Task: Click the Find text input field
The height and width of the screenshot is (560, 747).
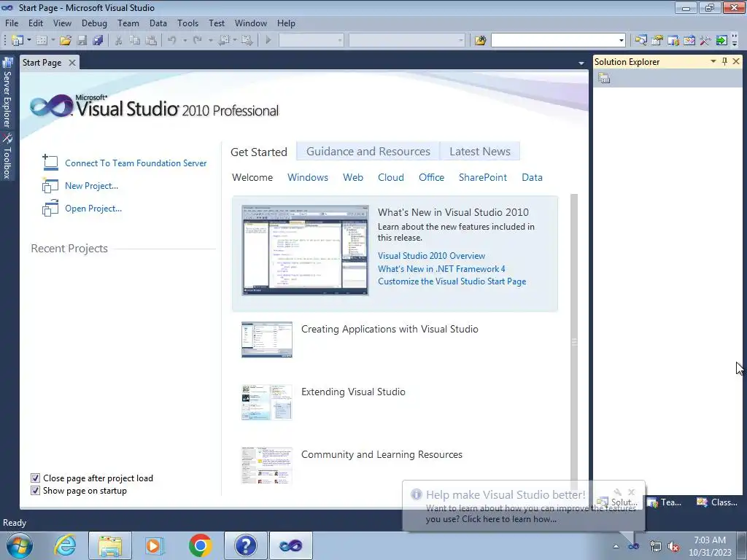Action: point(554,41)
